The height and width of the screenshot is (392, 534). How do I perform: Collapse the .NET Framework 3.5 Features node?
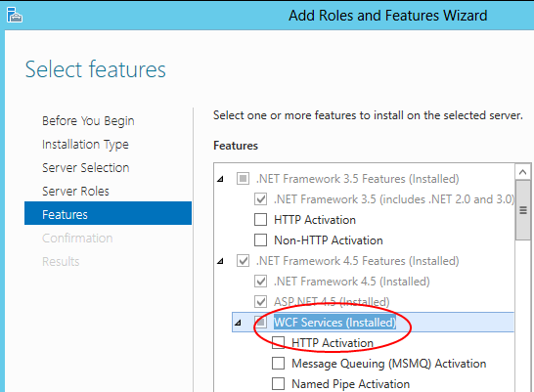(x=221, y=179)
